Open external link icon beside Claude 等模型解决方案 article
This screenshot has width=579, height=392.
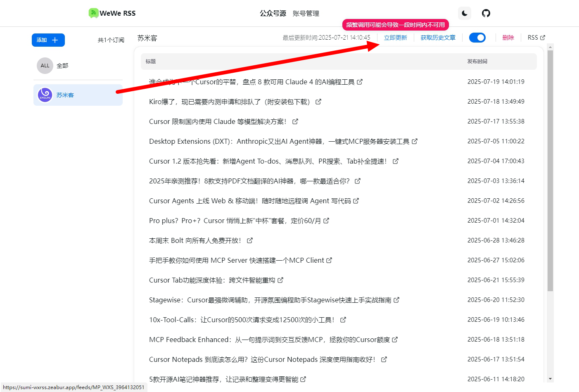(295, 121)
